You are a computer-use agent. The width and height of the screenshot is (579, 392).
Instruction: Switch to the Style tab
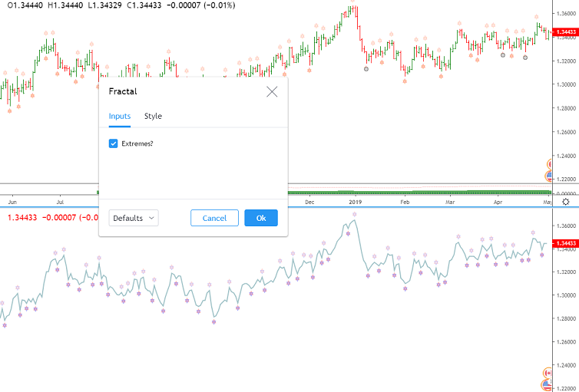(153, 116)
